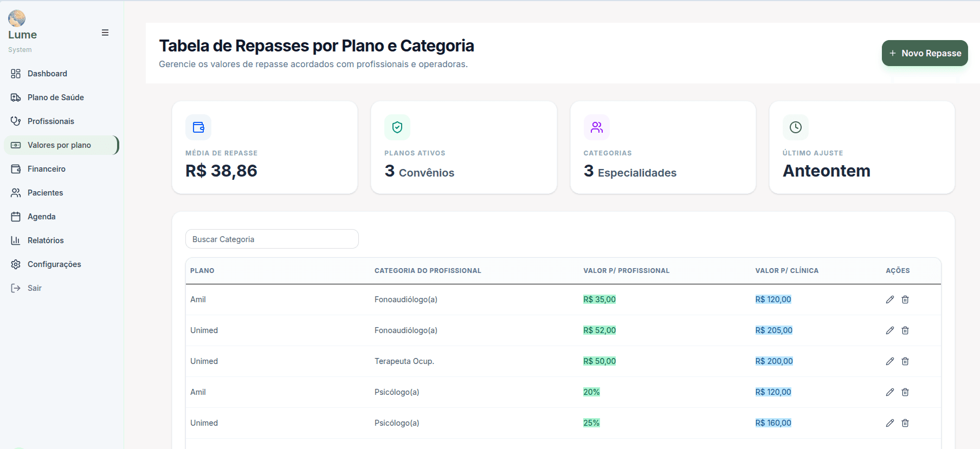Select the R$ 205,00 clinic value
The image size is (980, 449).
tap(774, 330)
